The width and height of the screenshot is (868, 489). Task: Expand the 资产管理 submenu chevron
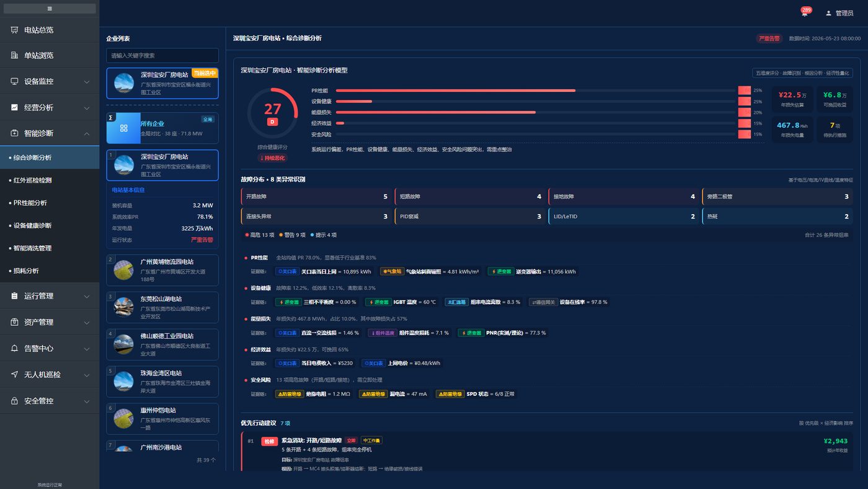(87, 322)
